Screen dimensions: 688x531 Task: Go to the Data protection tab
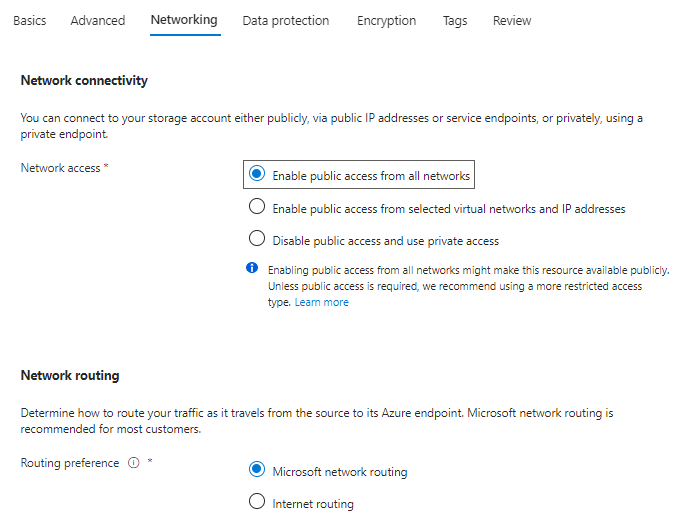click(x=285, y=21)
